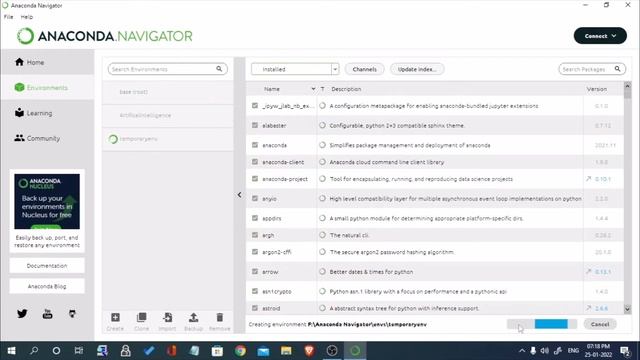The image size is (640, 360).
Task: Click the Backup environment icon
Action: pyautogui.click(x=193, y=318)
